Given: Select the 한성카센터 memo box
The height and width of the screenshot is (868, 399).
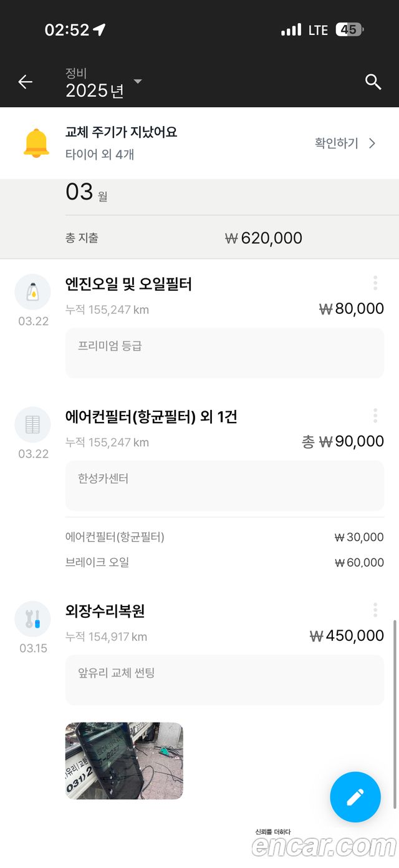Looking at the screenshot, I should [x=224, y=485].
